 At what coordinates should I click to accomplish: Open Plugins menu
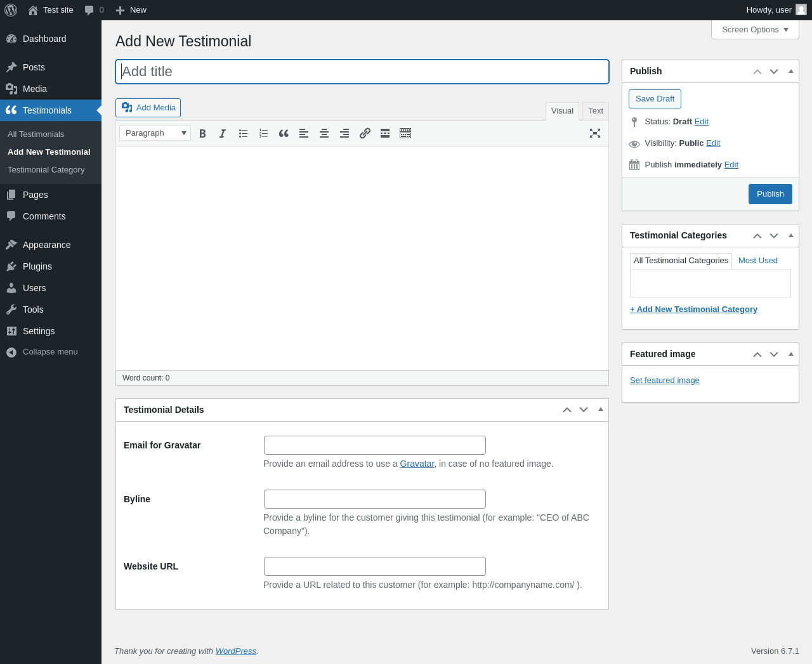(x=51, y=266)
